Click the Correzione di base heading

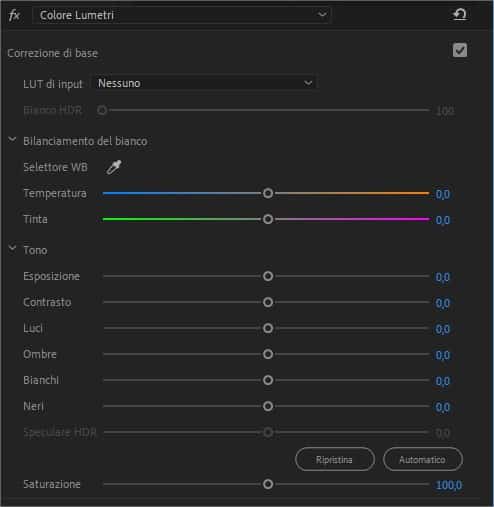[53, 53]
